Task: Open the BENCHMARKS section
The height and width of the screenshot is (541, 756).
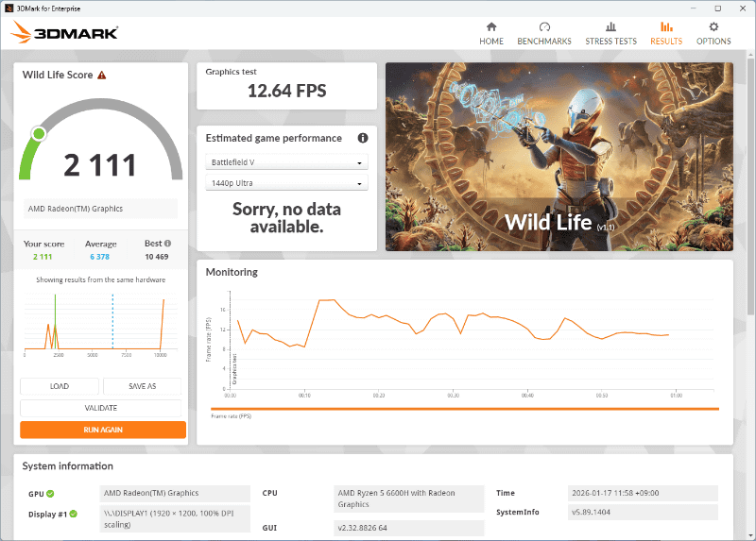Action: [544, 34]
